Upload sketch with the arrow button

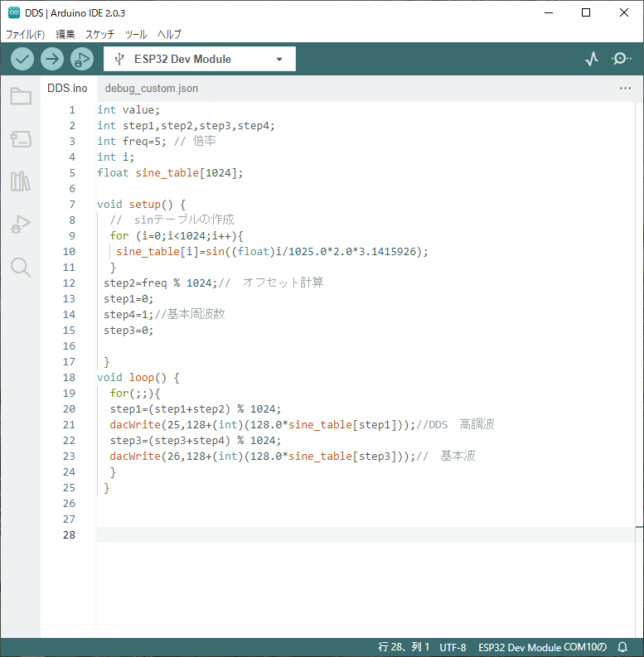coord(52,59)
